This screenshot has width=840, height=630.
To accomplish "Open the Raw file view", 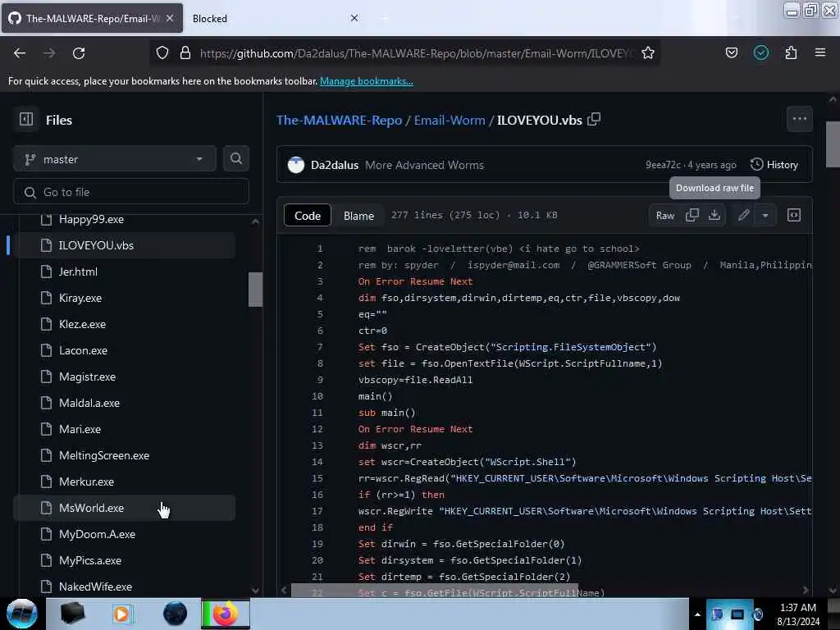I will pyautogui.click(x=664, y=216).
